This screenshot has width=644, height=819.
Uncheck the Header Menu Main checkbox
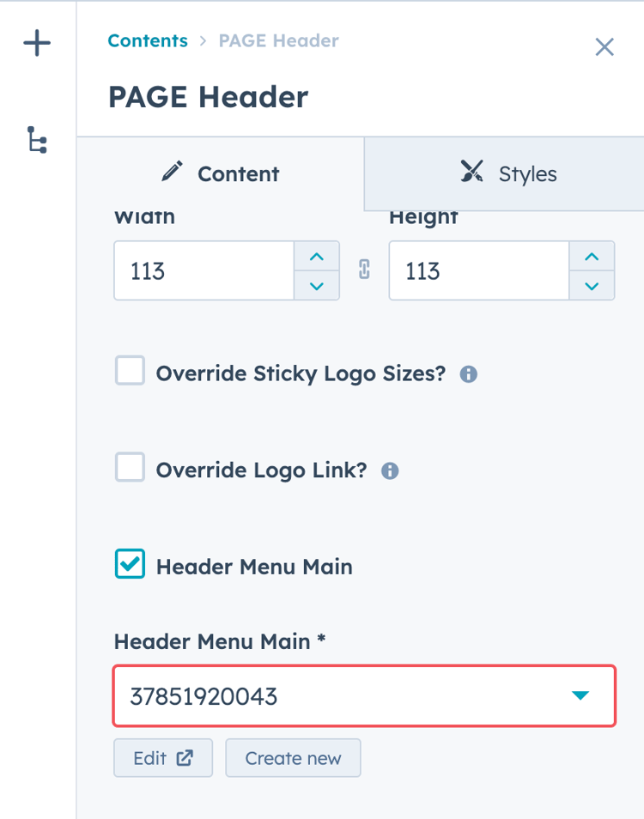[131, 564]
